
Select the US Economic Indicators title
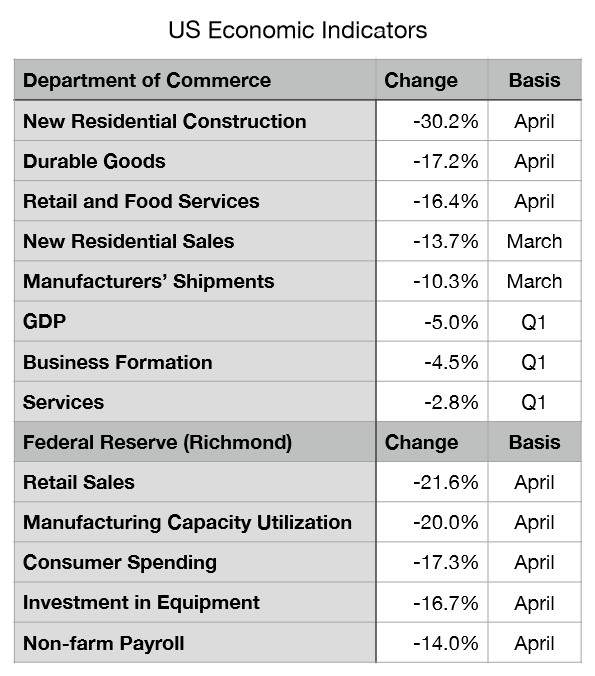tap(298, 30)
